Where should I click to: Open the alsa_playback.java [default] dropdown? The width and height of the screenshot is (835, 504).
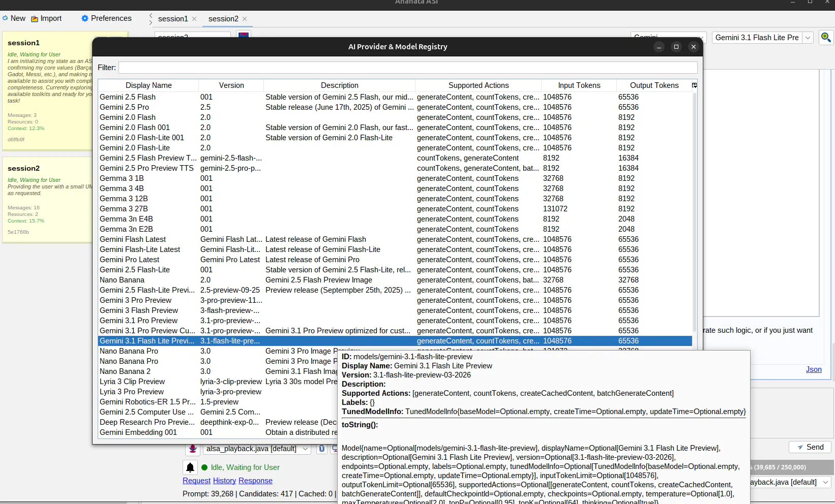coord(257,449)
